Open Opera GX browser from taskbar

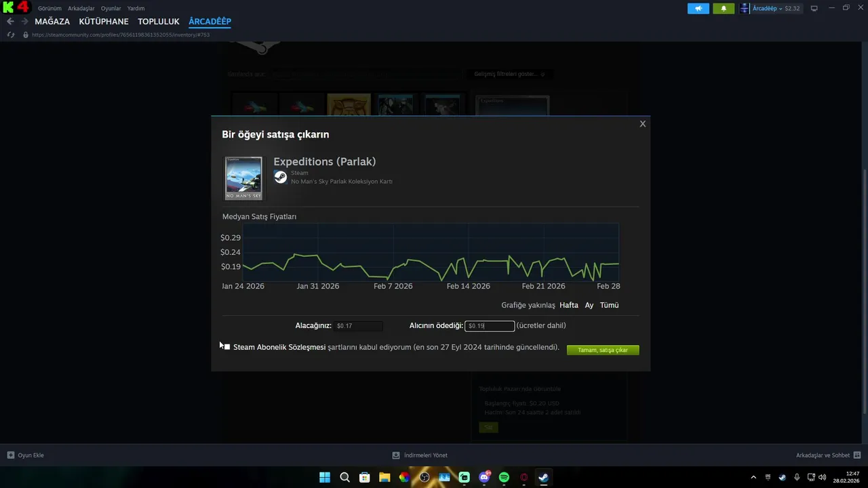(x=524, y=477)
